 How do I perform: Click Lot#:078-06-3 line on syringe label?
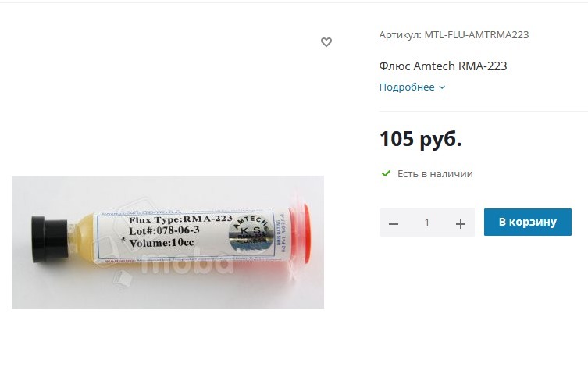point(164,230)
